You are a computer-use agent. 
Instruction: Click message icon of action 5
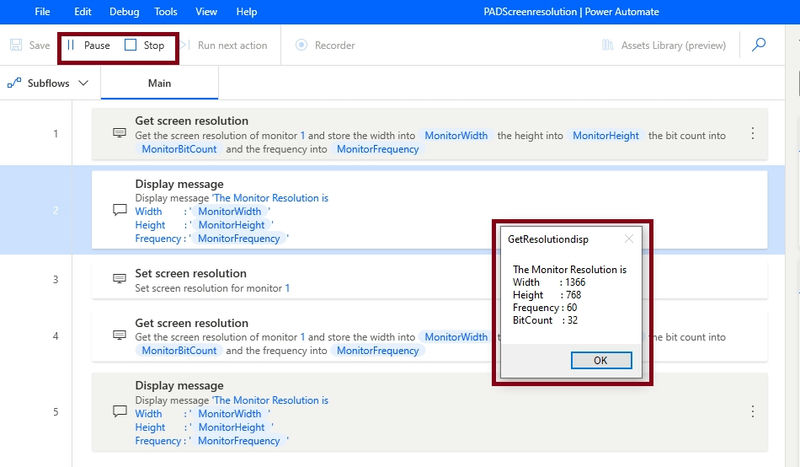(119, 411)
